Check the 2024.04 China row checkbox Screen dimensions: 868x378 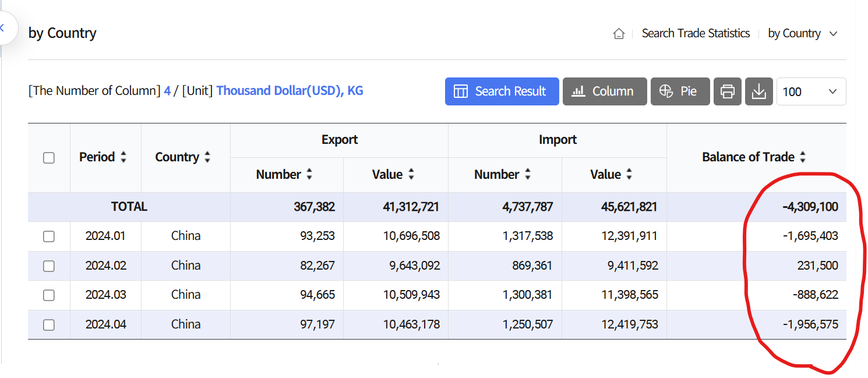click(49, 325)
